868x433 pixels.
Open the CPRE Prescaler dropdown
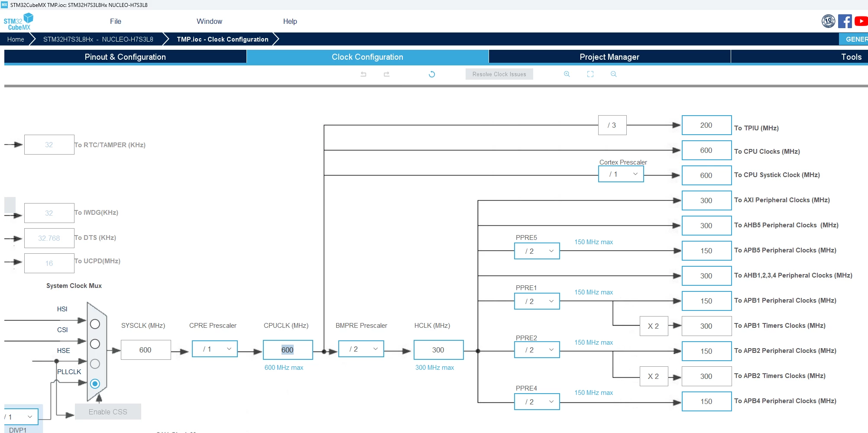(215, 349)
